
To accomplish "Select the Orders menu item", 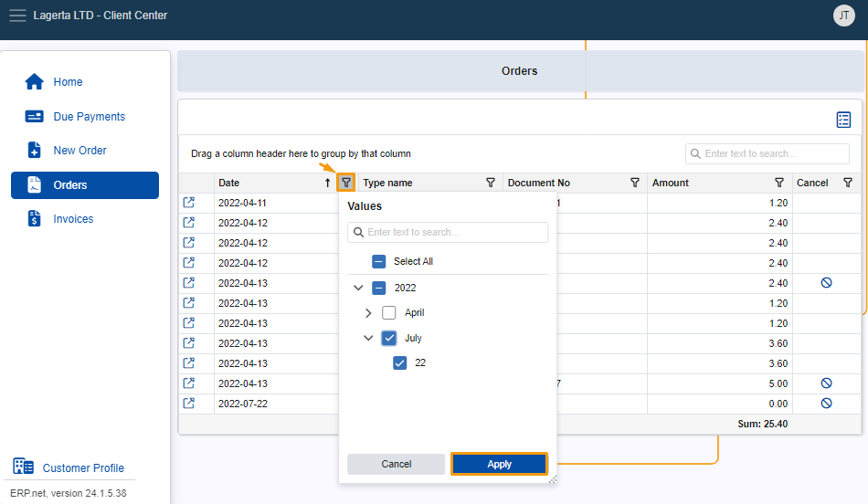I will pyautogui.click(x=85, y=185).
